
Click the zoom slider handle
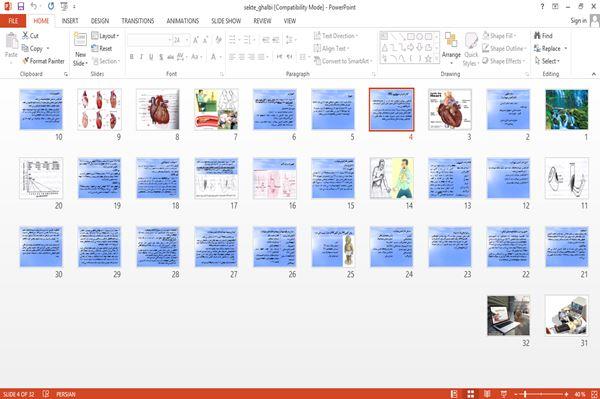tap(525, 394)
